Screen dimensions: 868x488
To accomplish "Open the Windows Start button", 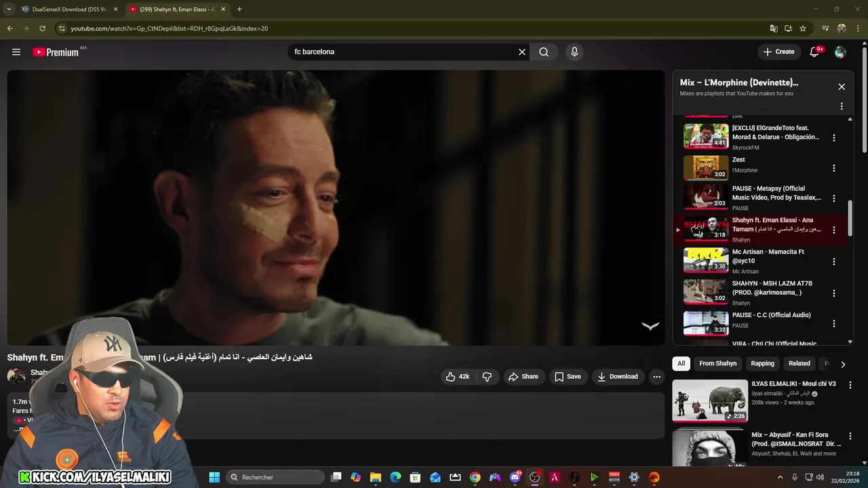I will click(214, 477).
